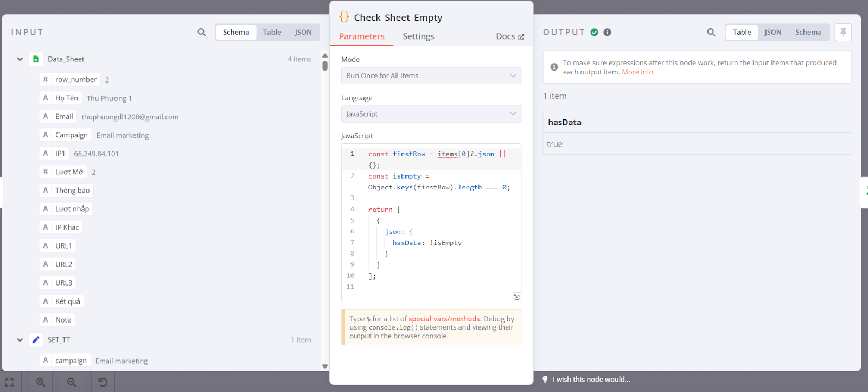
Task: Click the zoom out magnifier icon
Action: pos(72,382)
